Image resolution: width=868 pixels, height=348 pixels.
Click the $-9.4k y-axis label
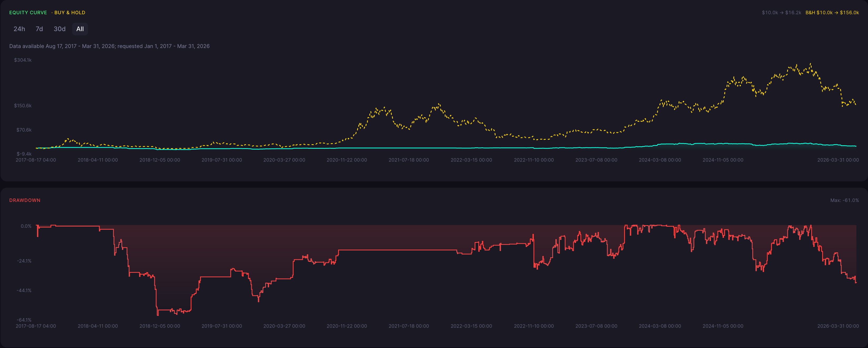pos(24,154)
